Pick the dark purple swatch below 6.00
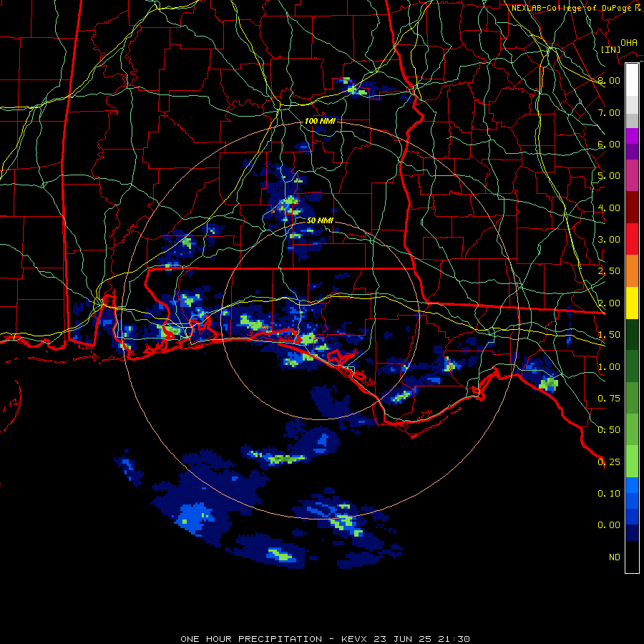This screenshot has height=644, width=644. tap(632, 152)
